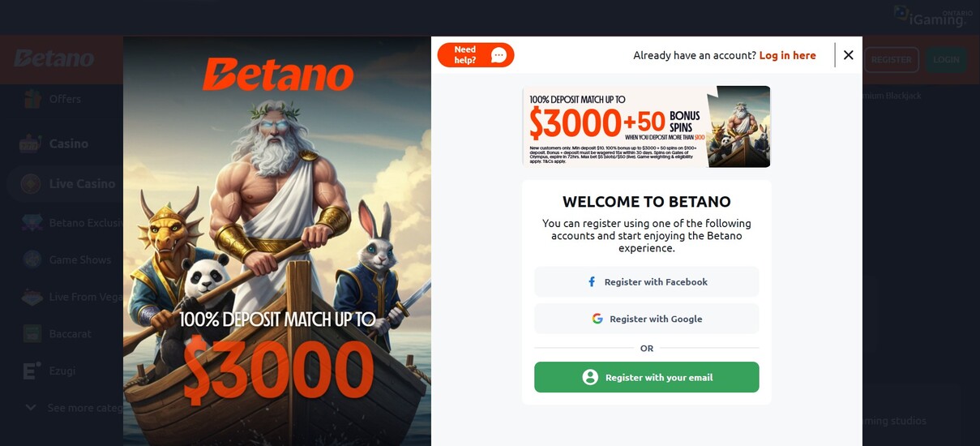Open the Need help chat bubble
Screen dimensions: 980x446
[476, 55]
